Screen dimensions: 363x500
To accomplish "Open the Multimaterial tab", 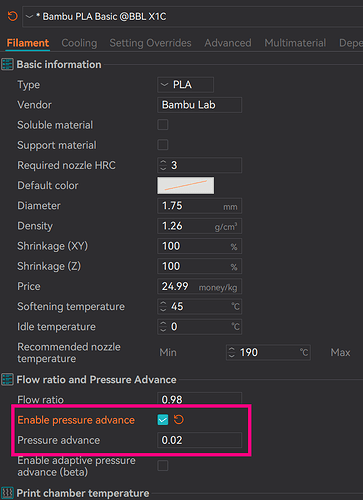I will [x=295, y=43].
